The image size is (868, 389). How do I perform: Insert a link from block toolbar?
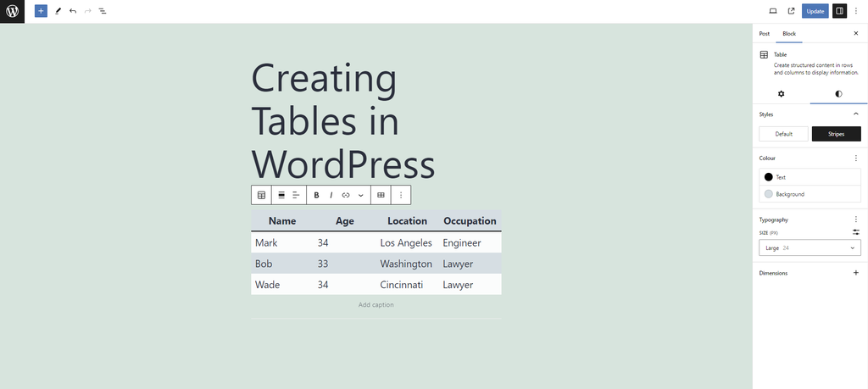(x=346, y=195)
